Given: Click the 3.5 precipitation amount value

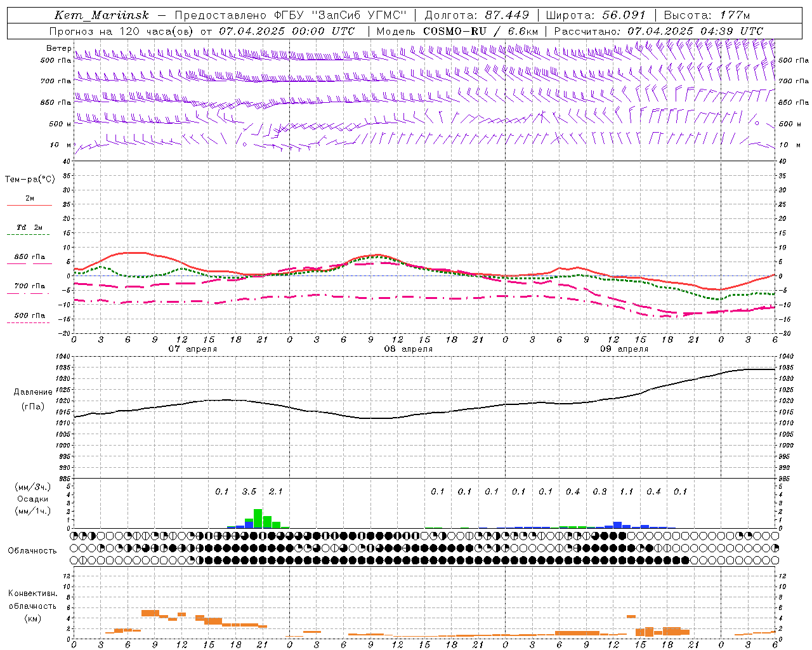Looking at the screenshot, I should pos(249,492).
